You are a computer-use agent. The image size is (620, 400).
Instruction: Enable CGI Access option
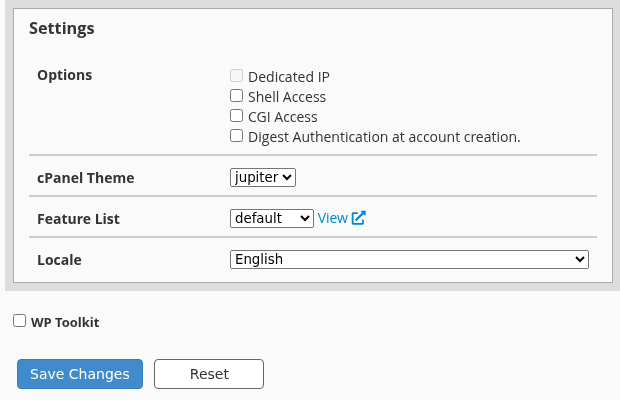[236, 116]
